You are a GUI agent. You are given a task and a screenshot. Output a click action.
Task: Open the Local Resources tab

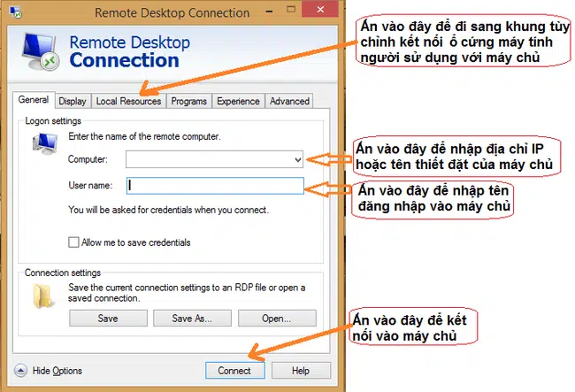tap(128, 101)
